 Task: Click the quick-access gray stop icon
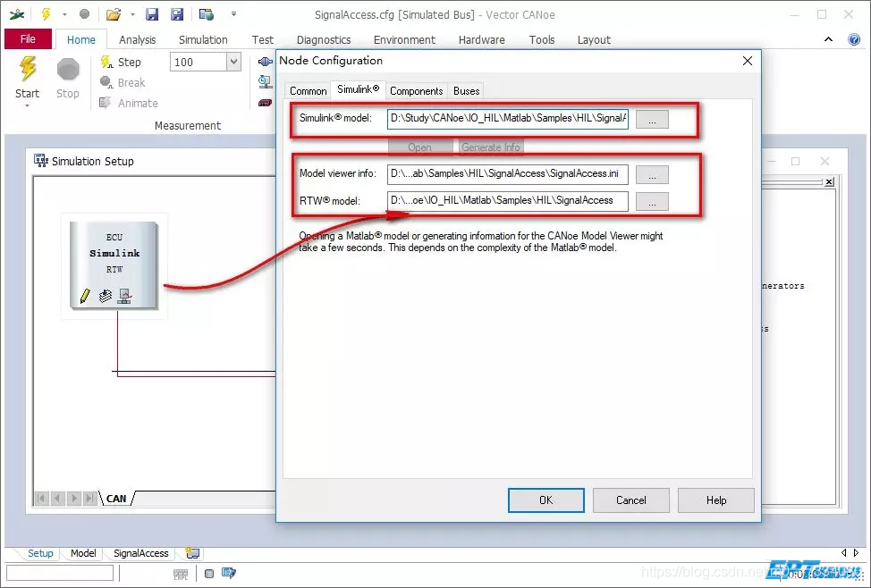coord(84,14)
